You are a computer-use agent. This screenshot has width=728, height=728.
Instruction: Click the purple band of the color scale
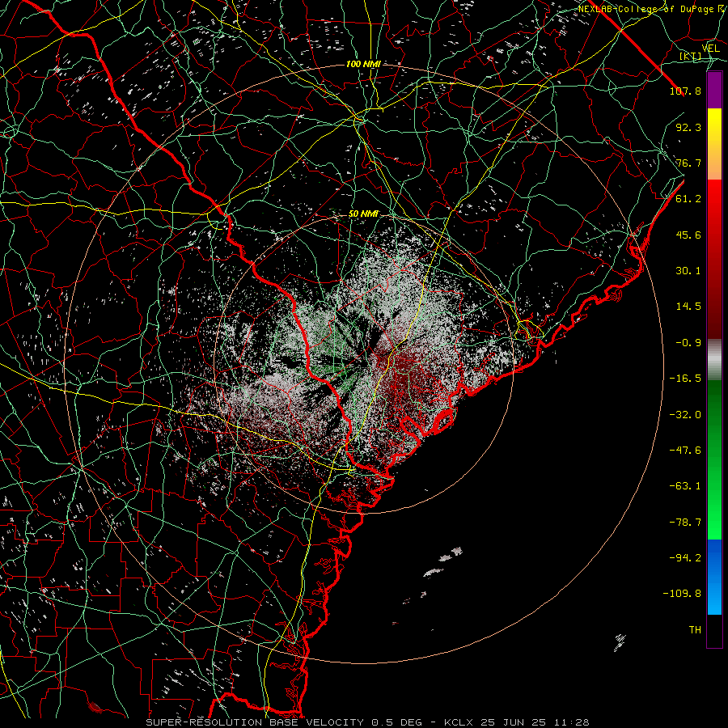click(x=714, y=91)
